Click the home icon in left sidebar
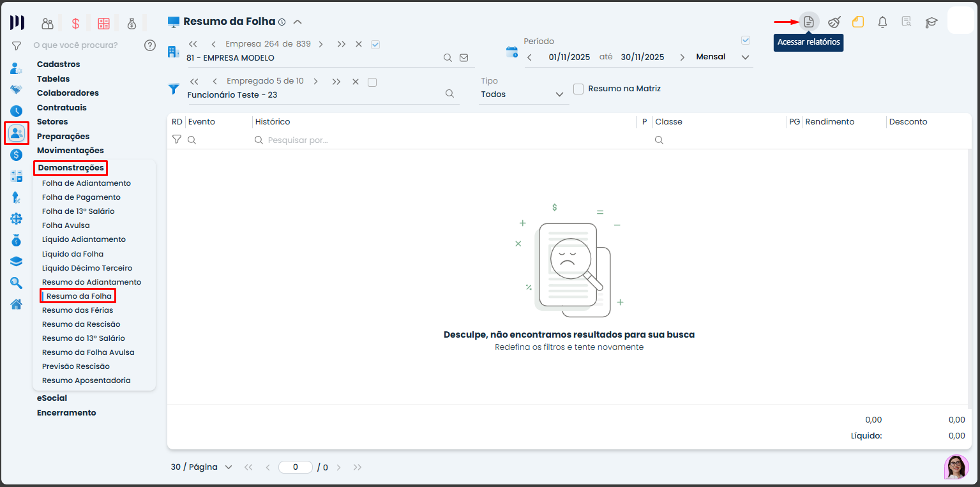This screenshot has height=487, width=980. (16, 304)
